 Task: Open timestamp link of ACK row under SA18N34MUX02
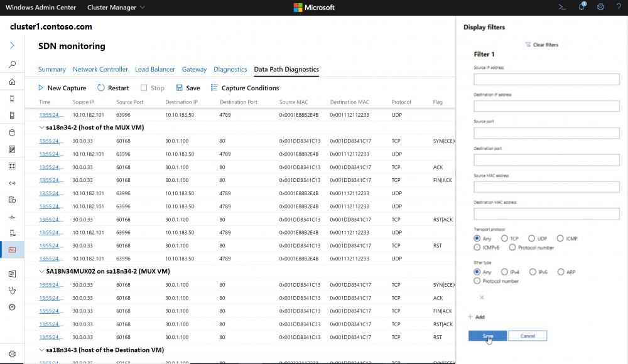click(51, 298)
